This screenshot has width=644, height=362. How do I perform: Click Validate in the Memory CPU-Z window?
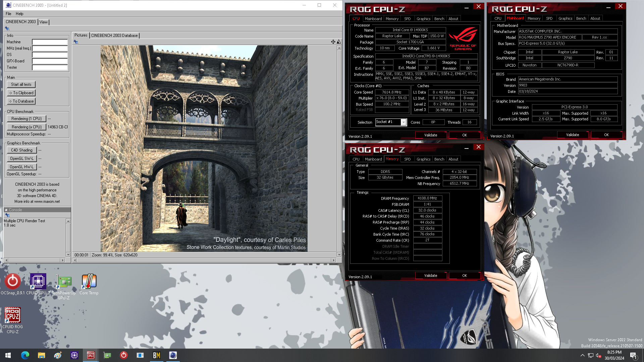point(431,276)
